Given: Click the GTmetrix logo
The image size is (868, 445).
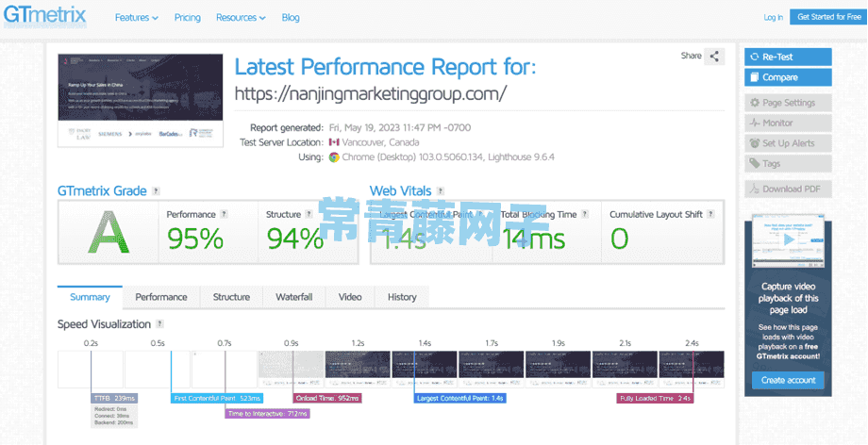Looking at the screenshot, I should 45,15.
